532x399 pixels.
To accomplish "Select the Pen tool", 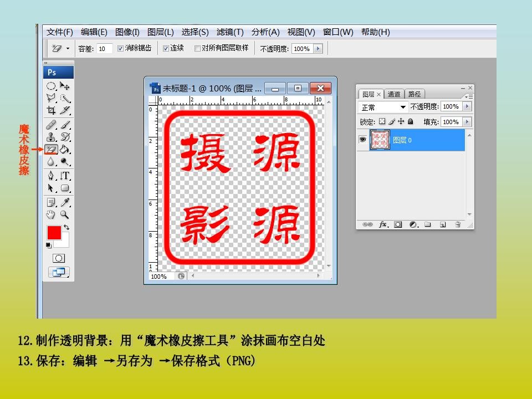I will tap(51, 176).
